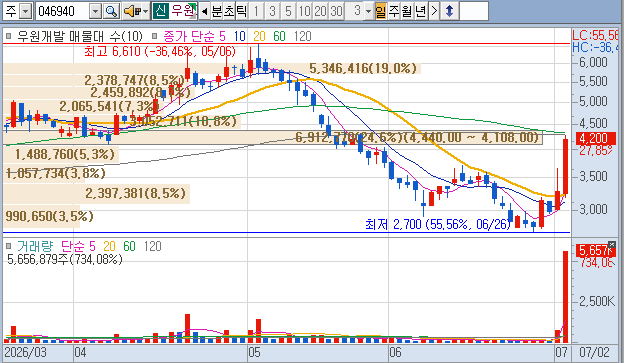Viewport: 624px width, 363px height.
Task: Click the 거래량 volume indicator label
Action: [35, 246]
